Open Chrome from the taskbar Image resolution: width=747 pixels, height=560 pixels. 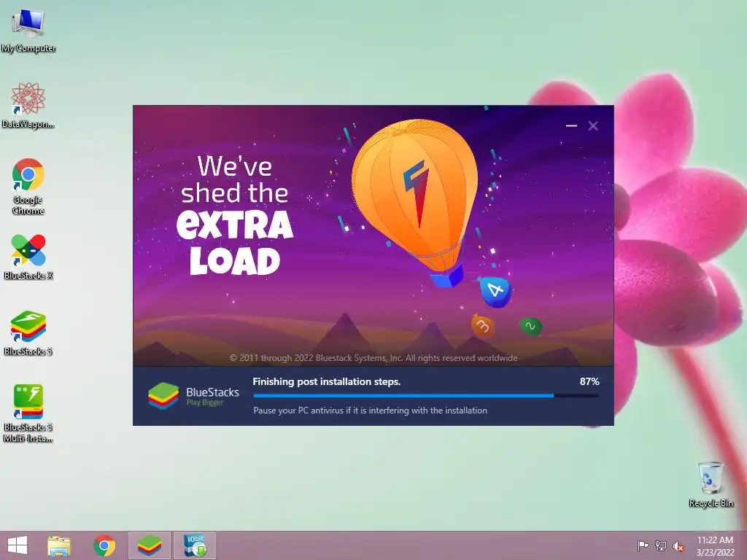click(104, 545)
